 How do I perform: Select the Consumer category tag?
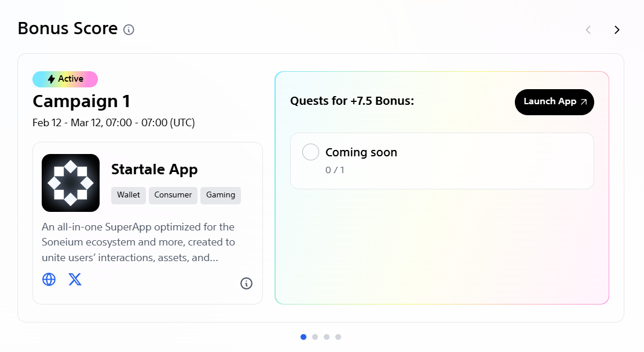173,195
